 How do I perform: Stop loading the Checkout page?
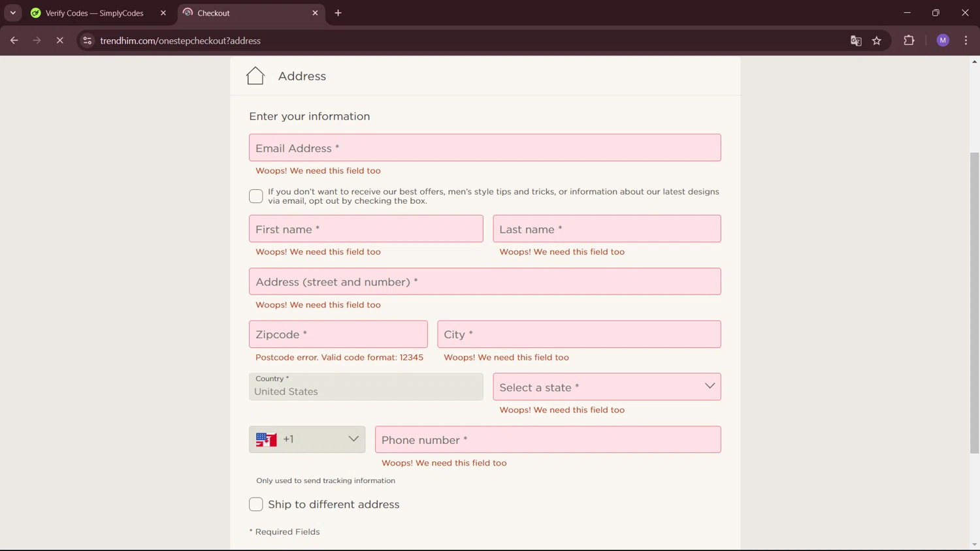click(59, 40)
